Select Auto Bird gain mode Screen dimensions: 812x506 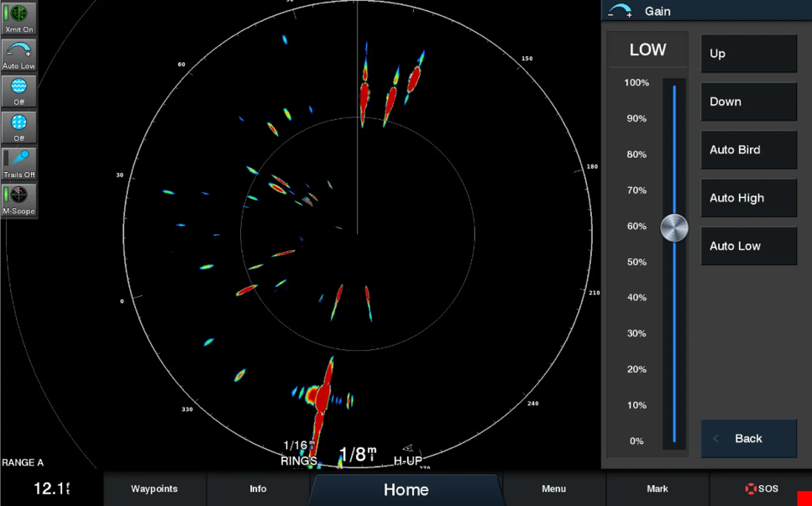pos(748,150)
